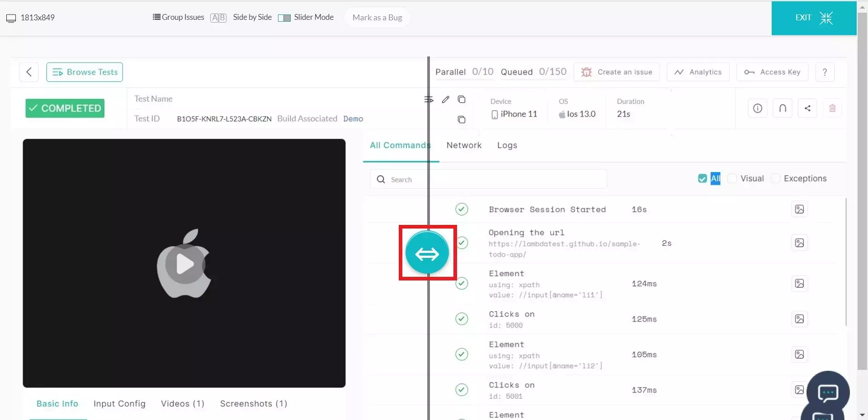Click the comparison slider handle
The image size is (868, 420).
(427, 253)
